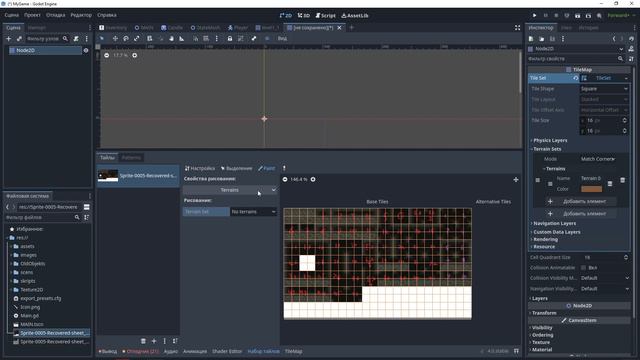The image size is (640, 360).
Task: Click the Terrain 0 color swatch
Action: pos(591,189)
